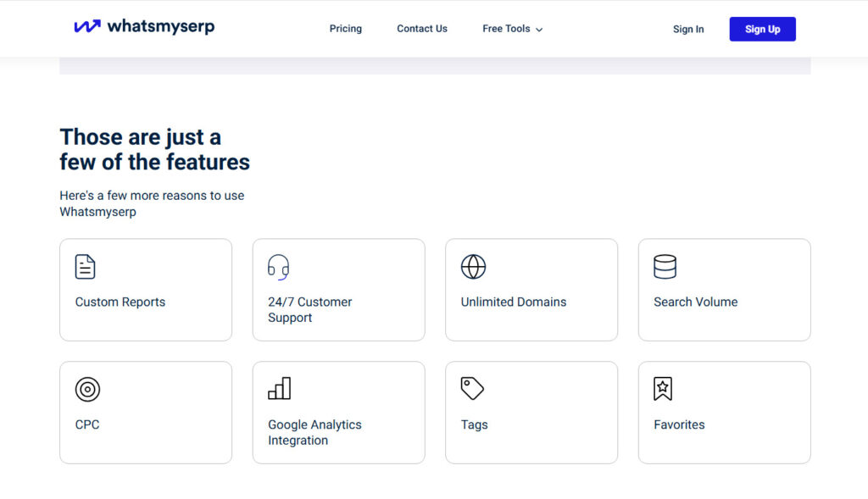This screenshot has width=868, height=499.
Task: Open the Unlimited Domains feature card
Action: point(531,289)
